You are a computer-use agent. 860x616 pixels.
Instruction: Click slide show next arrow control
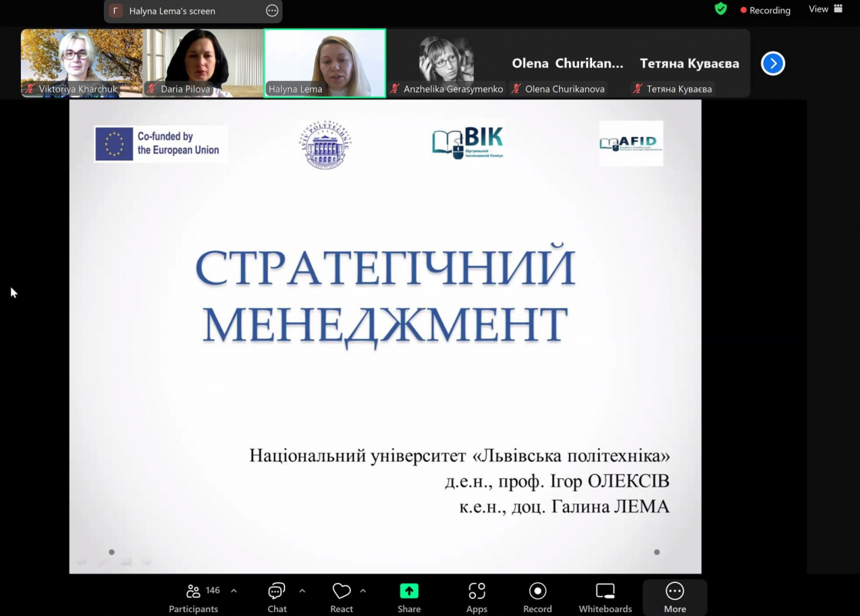(x=147, y=561)
